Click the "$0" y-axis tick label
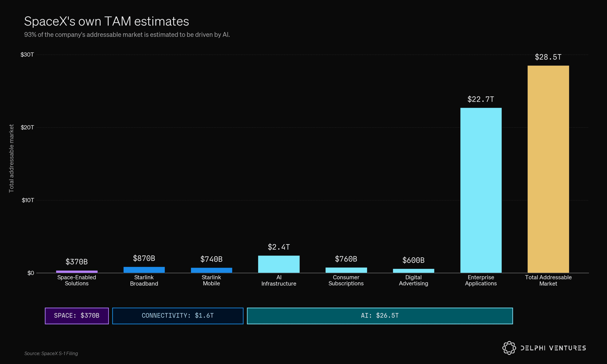The height and width of the screenshot is (364, 607). 31,273
